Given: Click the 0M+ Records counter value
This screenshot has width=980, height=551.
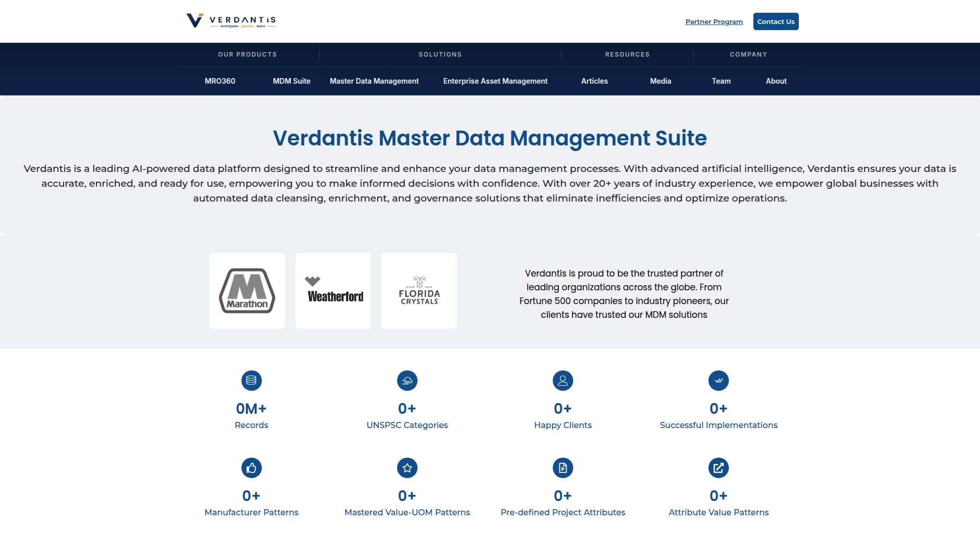Looking at the screenshot, I should coord(251,409).
